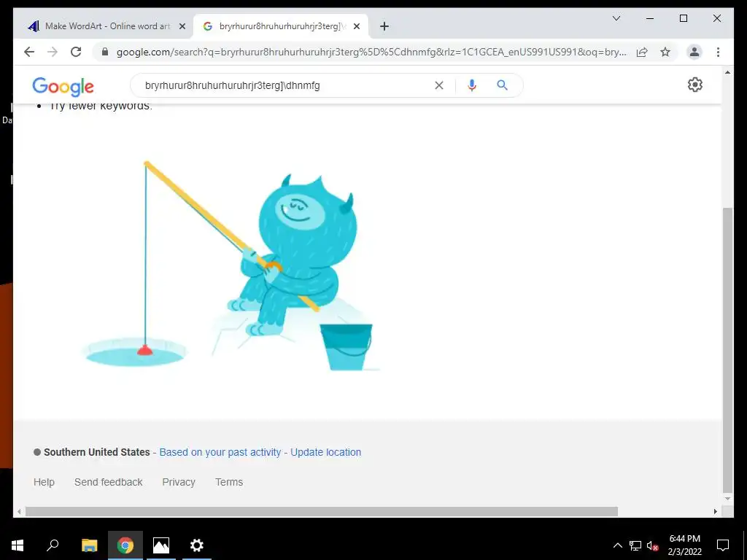Go to Google homepage via logo

tap(63, 86)
